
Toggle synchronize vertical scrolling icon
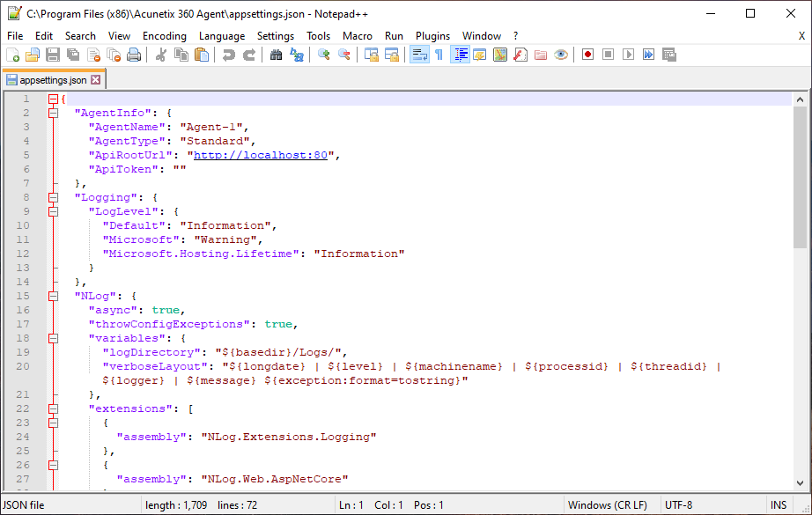pos(372,55)
